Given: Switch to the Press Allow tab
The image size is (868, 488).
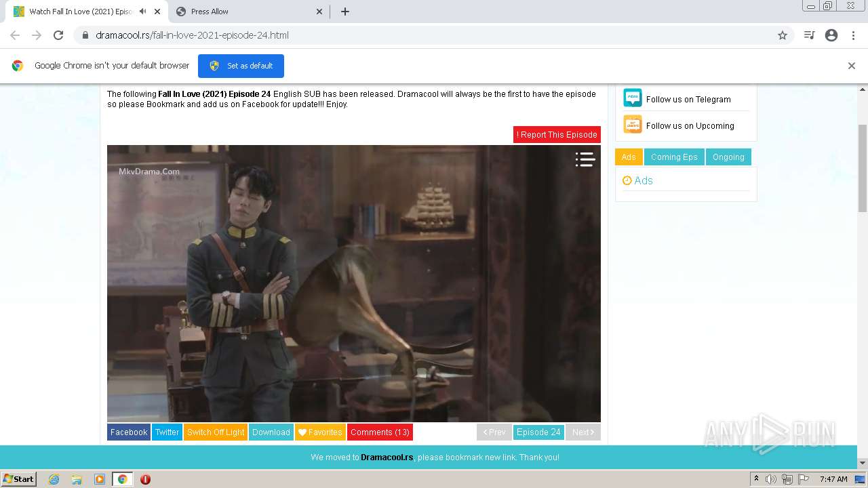Looking at the screenshot, I should [248, 12].
